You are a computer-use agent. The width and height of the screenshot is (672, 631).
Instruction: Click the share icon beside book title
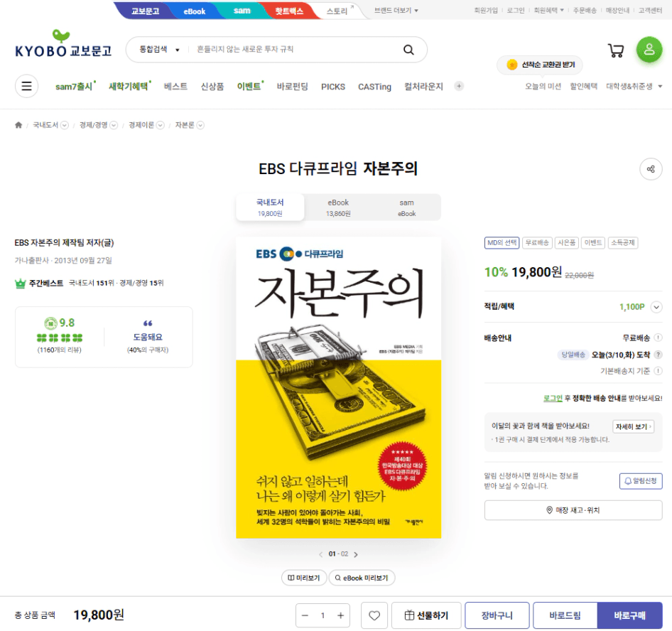tap(651, 169)
